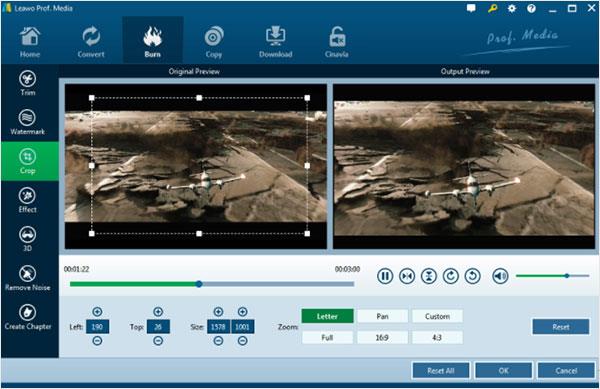Image resolution: width=600 pixels, height=389 pixels.
Task: Seek on the playback progress bar
Action: point(212,284)
